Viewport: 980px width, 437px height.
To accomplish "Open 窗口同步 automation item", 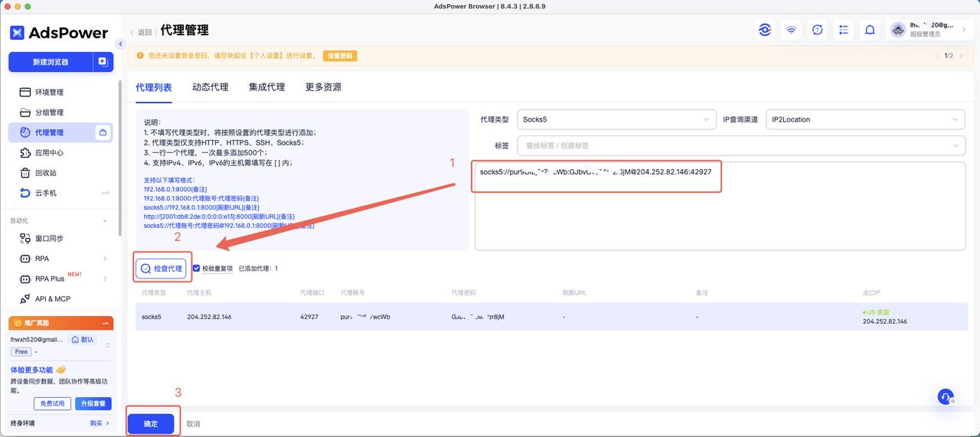I will pyautogui.click(x=49, y=238).
